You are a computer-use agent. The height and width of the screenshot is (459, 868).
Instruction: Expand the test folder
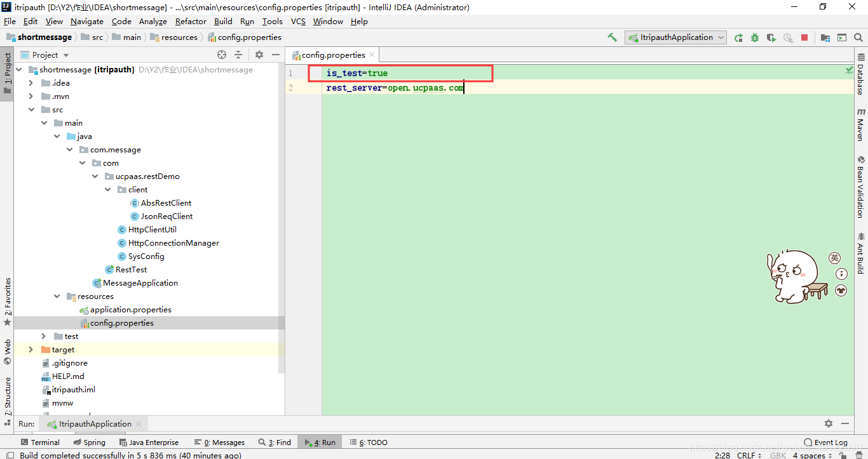(44, 336)
